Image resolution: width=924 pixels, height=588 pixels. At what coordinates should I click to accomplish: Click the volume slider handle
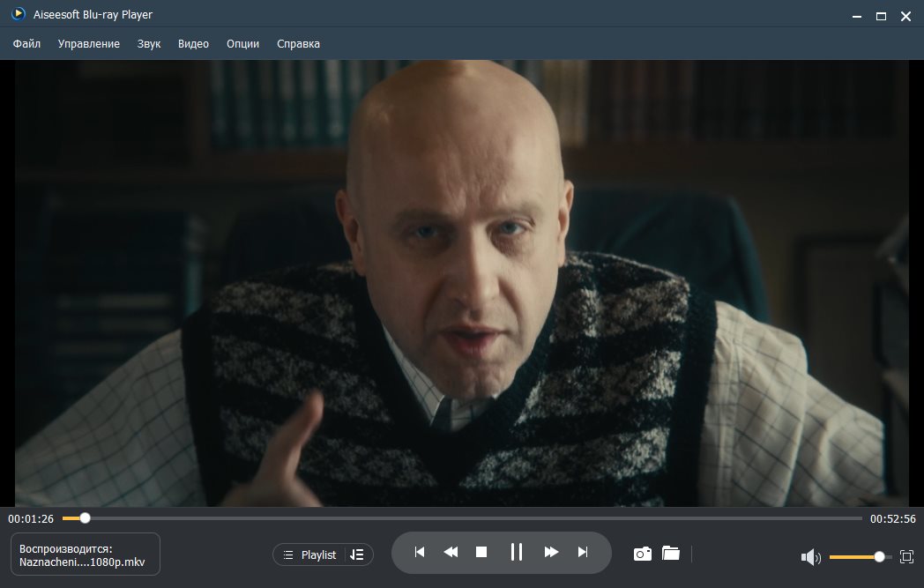coord(879,557)
